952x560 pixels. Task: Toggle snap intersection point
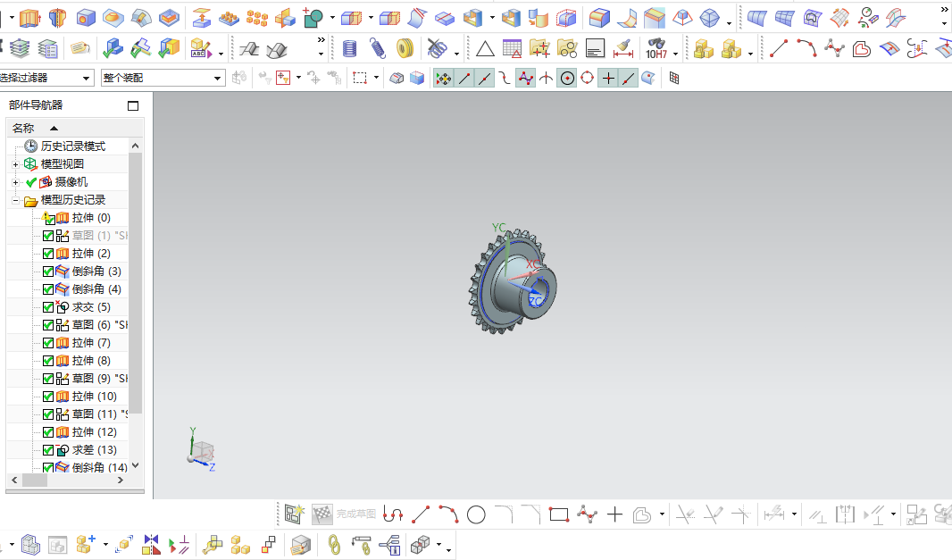coord(546,79)
